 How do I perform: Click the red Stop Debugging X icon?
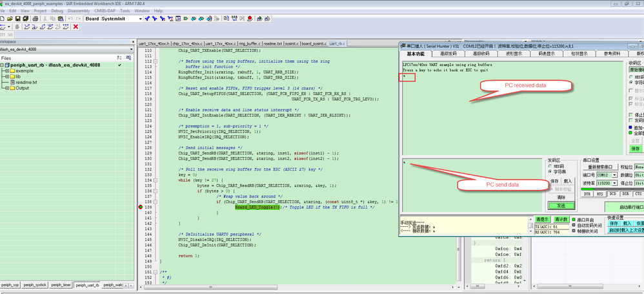75,26
